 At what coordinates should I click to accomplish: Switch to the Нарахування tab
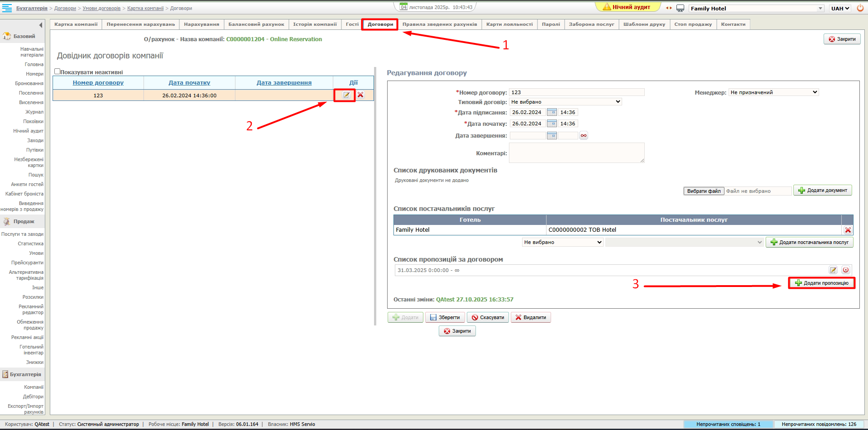[x=201, y=24]
